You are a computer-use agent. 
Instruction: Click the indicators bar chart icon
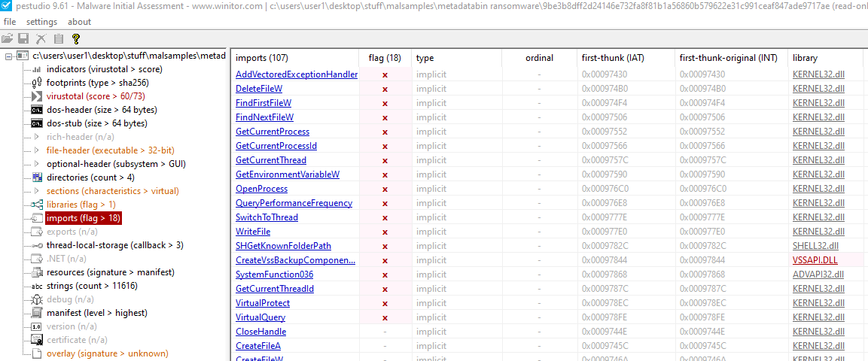coord(37,70)
